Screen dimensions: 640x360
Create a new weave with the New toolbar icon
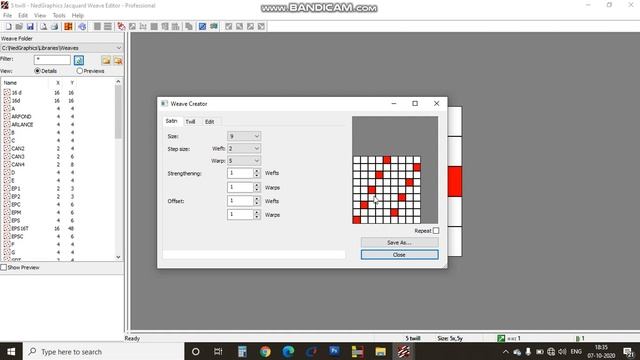[x=9, y=27]
